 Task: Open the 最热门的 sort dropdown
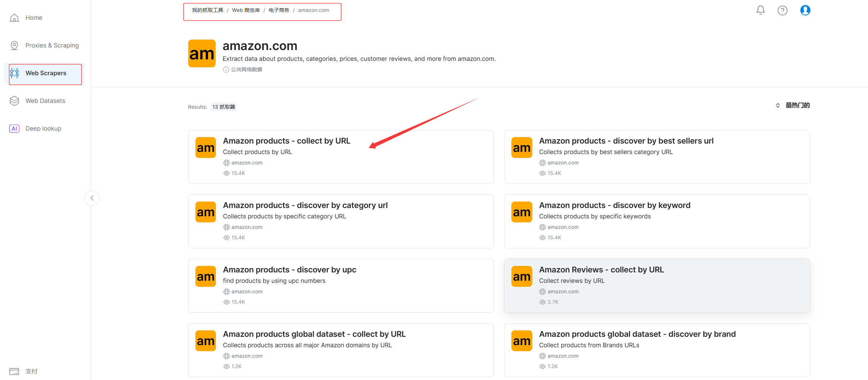792,105
